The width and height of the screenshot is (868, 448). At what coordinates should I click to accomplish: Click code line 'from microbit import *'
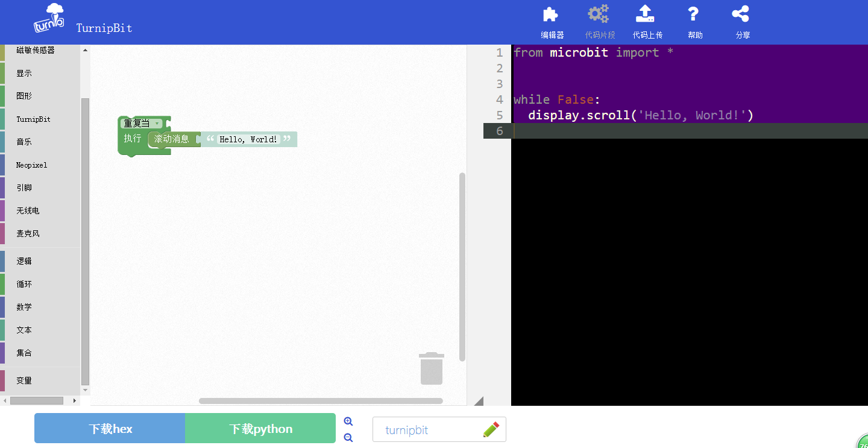594,52
